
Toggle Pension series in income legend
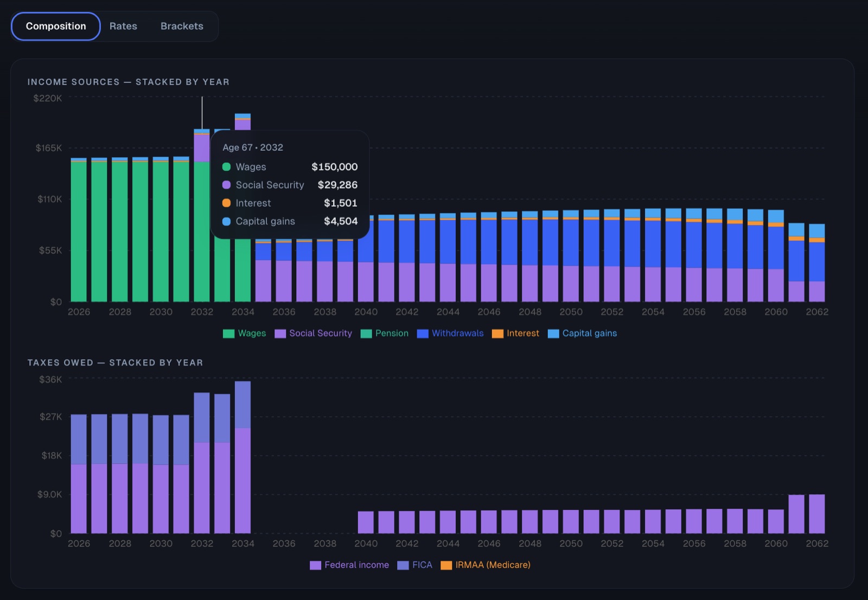385,333
